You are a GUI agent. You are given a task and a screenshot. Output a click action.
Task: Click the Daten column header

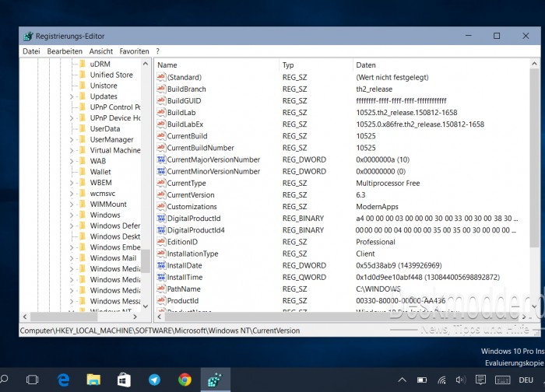[441, 65]
